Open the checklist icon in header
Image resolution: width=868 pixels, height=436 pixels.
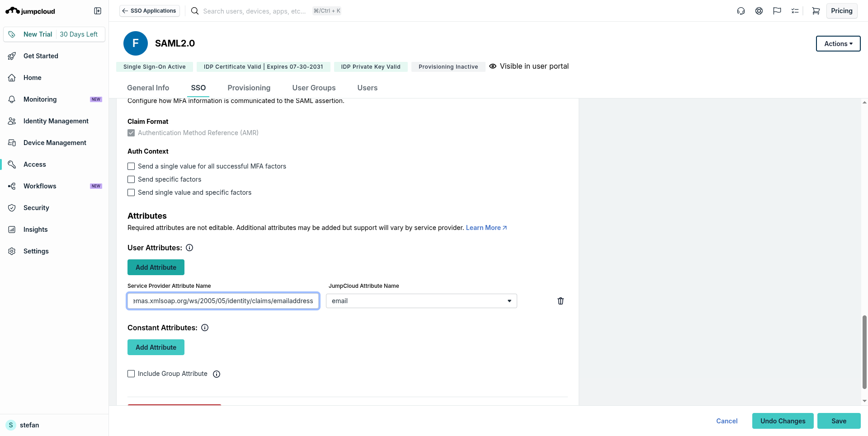pos(795,11)
